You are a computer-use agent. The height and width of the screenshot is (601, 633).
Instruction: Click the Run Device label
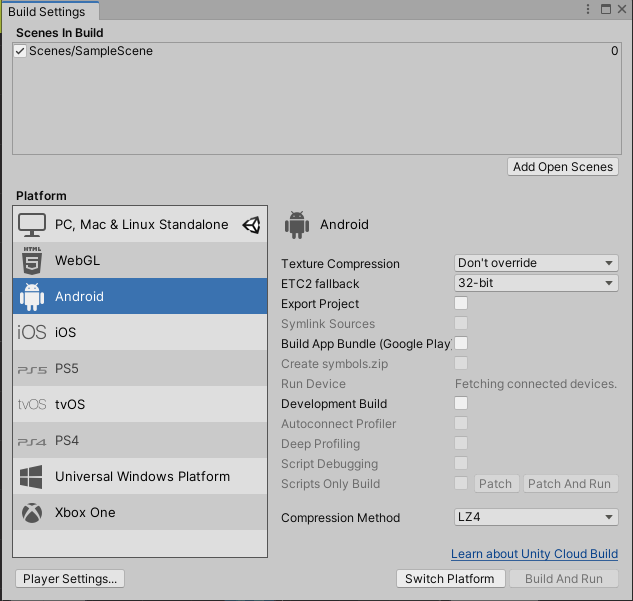pyautogui.click(x=313, y=383)
